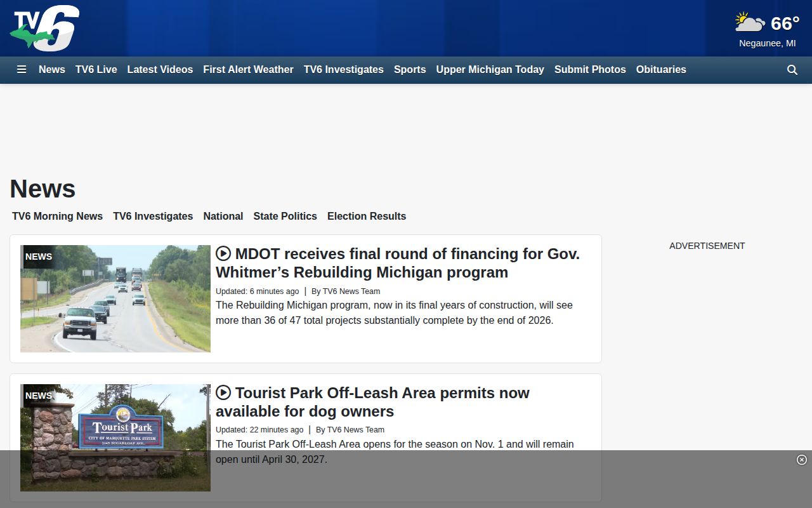Click the NEWS badge on MDOT thumbnail
The height and width of the screenshot is (508, 812).
point(39,257)
